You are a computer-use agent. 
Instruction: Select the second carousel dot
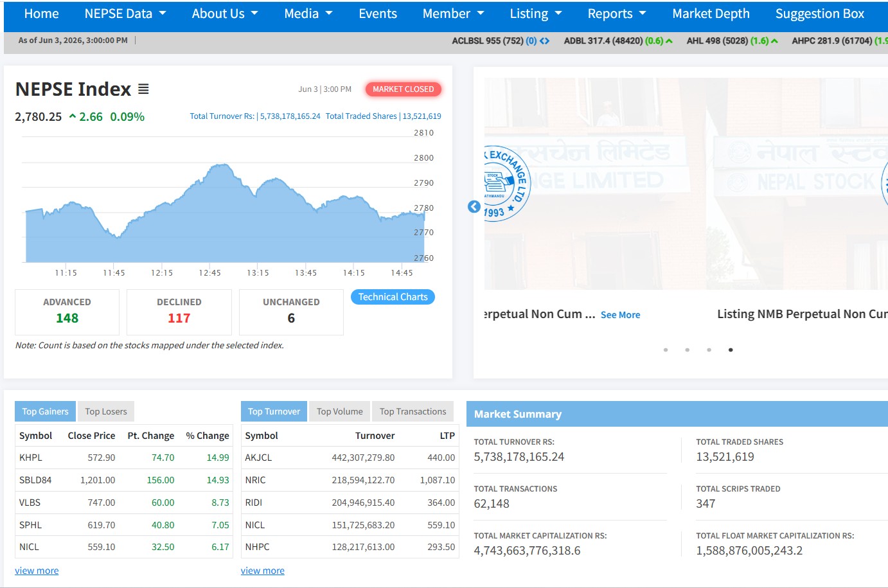(688, 350)
